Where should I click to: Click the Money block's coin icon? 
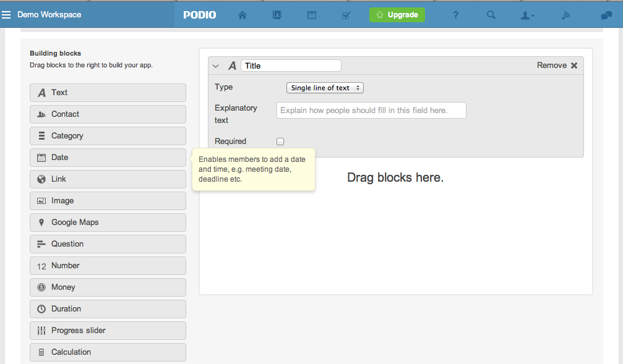pos(41,287)
